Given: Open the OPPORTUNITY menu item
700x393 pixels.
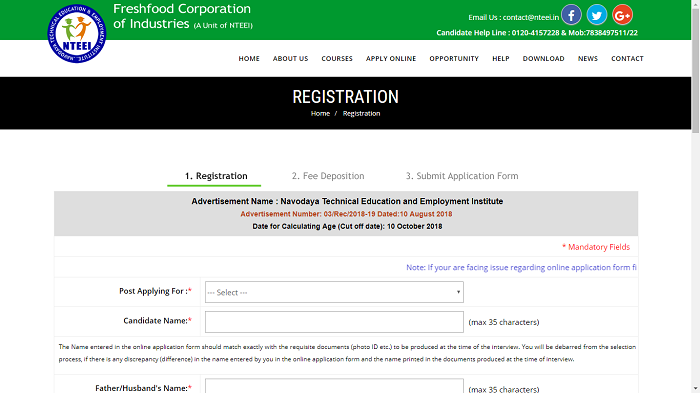Looking at the screenshot, I should (454, 59).
